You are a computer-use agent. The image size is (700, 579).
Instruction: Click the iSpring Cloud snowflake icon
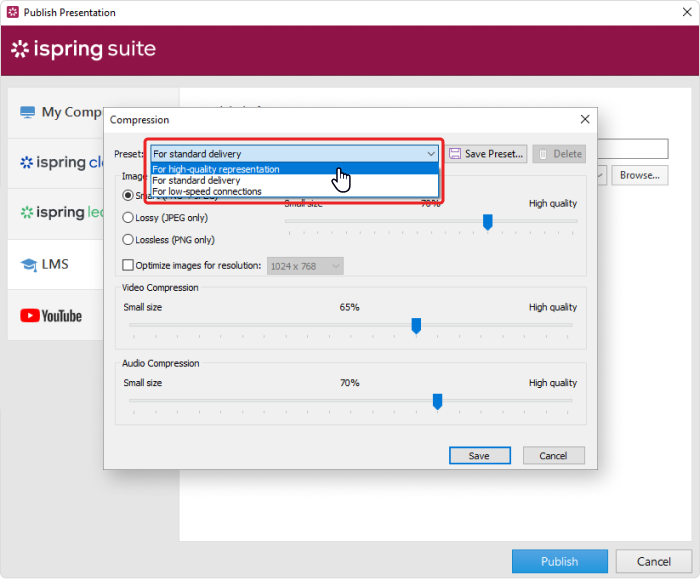27,162
